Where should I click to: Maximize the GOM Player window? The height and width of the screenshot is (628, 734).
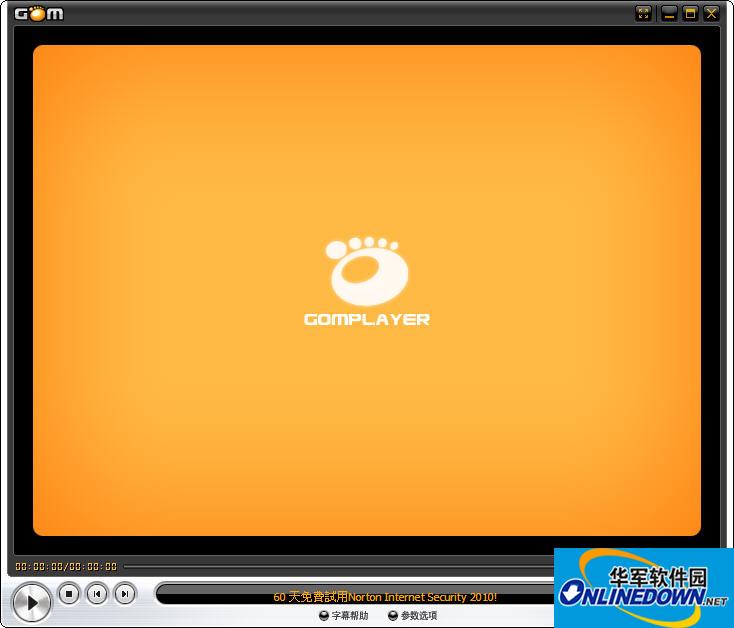coord(690,13)
